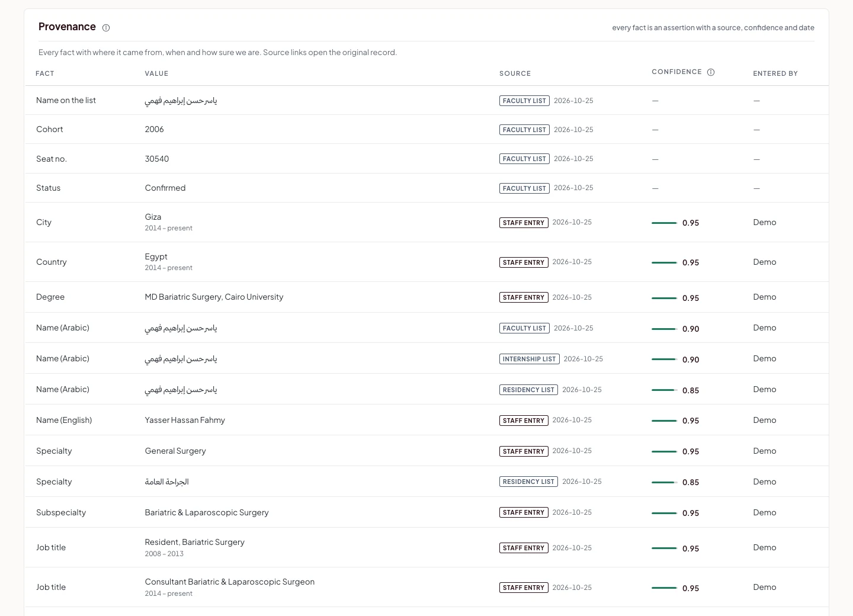Open STAFF ENTRY source for General Surgery row

pos(524,451)
